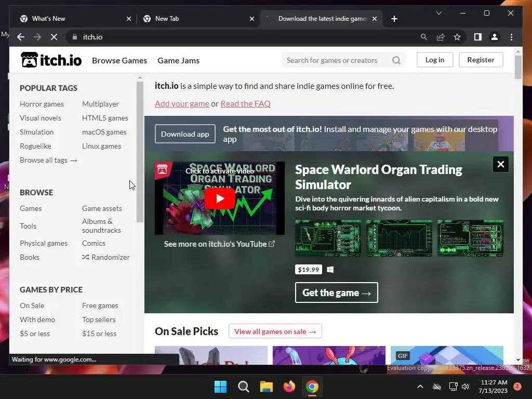Open Game Jams page
The height and width of the screenshot is (399, 532).
(179, 60)
